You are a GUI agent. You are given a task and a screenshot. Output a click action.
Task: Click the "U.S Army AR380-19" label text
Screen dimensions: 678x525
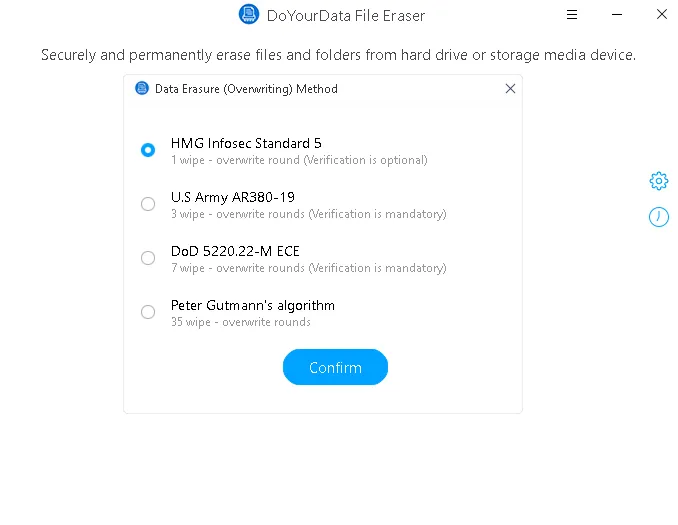point(232,197)
